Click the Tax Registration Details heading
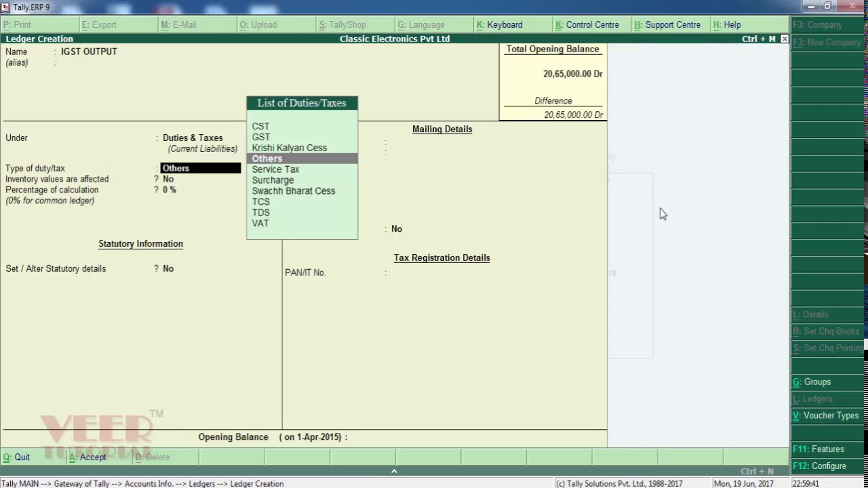 [442, 258]
